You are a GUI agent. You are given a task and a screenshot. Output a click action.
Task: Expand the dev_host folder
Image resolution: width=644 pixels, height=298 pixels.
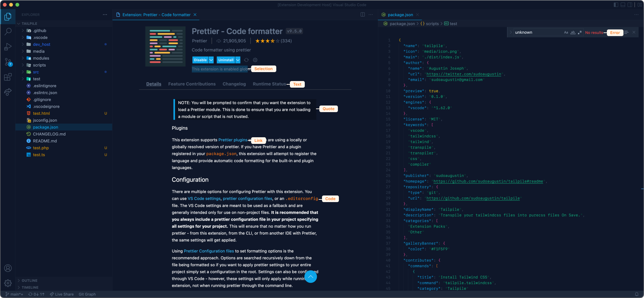(x=64, y=44)
